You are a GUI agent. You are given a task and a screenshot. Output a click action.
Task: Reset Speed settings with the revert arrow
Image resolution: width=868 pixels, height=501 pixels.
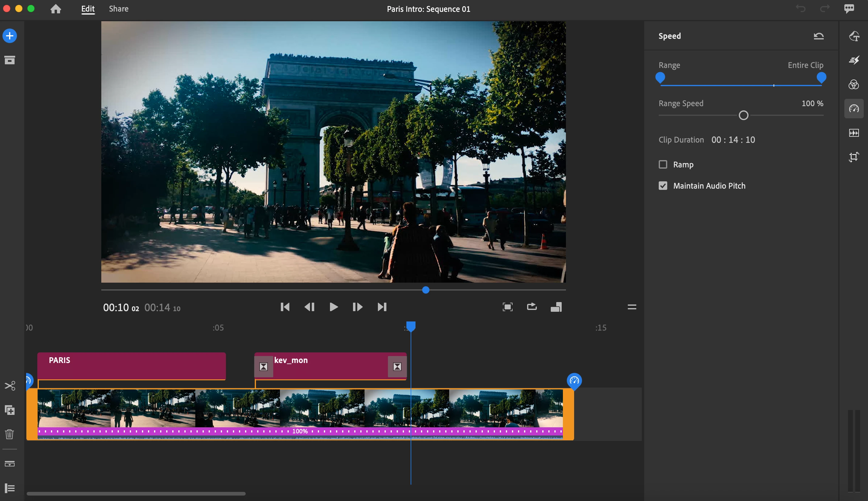pos(819,36)
